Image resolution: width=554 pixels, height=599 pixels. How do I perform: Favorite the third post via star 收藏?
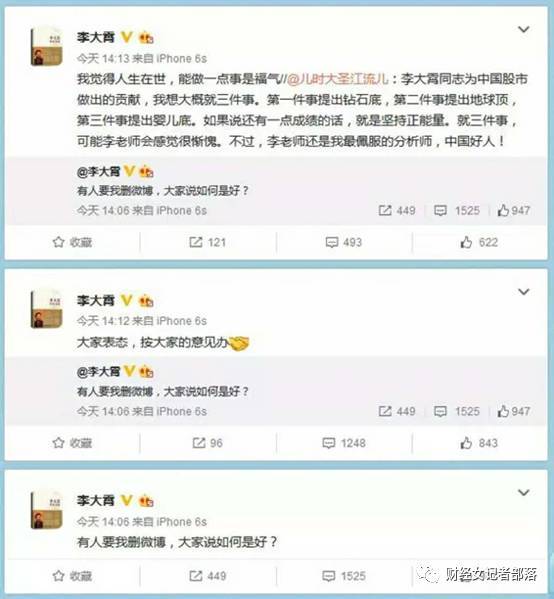[x=72, y=576]
